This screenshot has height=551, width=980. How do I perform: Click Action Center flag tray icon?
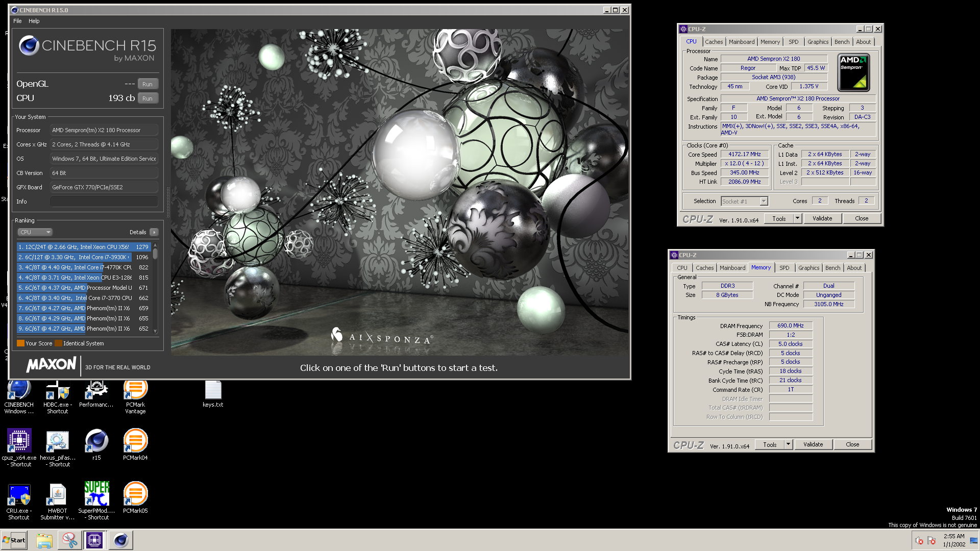click(x=932, y=541)
